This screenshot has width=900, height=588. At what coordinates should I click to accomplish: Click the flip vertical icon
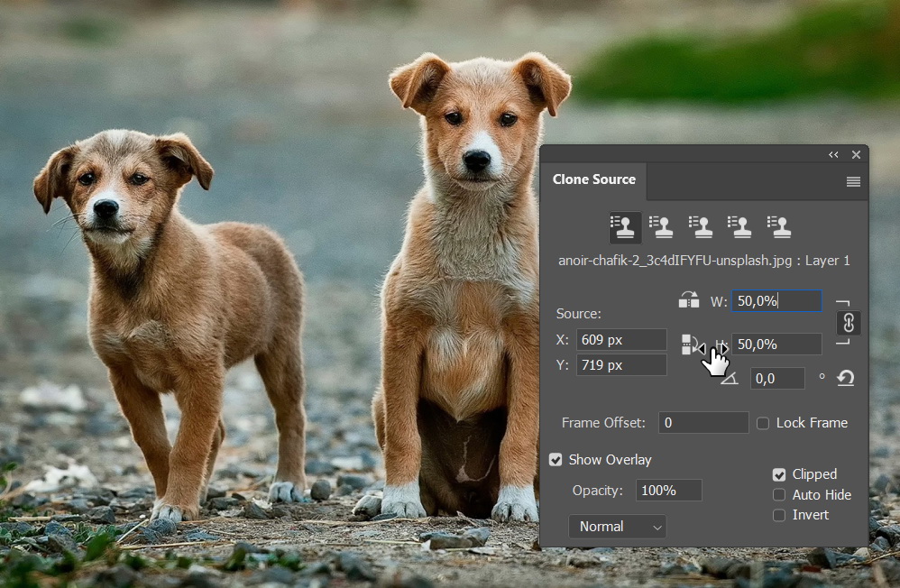pos(689,345)
